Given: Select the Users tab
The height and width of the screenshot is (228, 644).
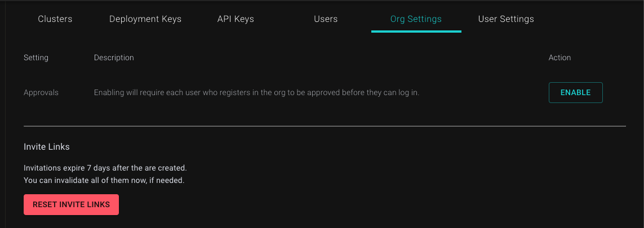Looking at the screenshot, I should (326, 19).
